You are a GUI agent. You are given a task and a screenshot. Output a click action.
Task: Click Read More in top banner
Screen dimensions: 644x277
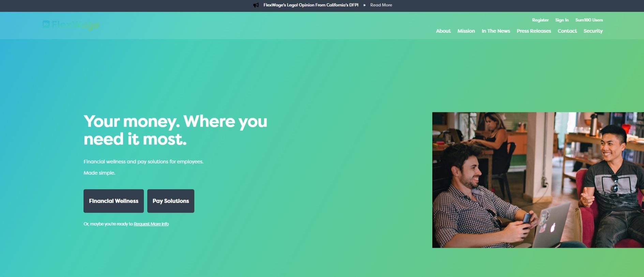(381, 5)
